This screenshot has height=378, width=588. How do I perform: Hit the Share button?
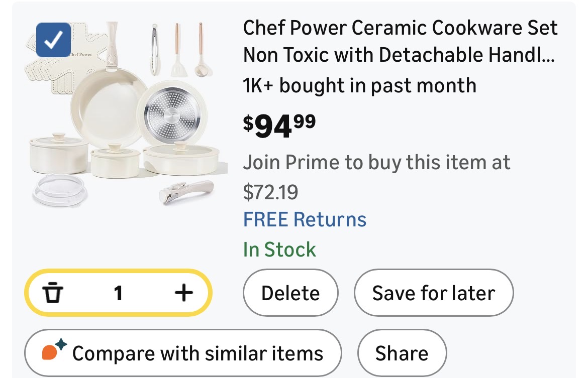[402, 353]
